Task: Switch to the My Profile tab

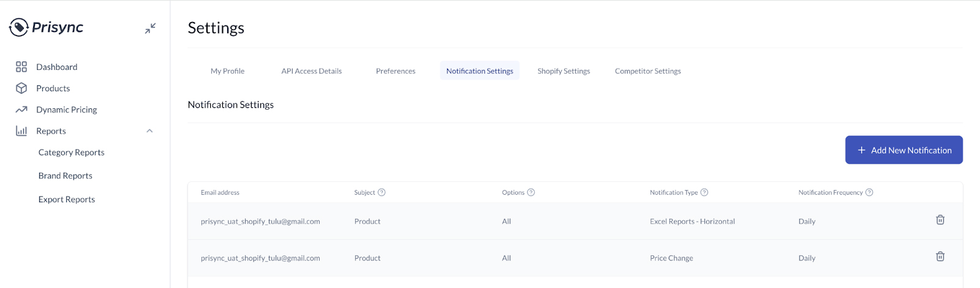Action: pyautogui.click(x=227, y=71)
